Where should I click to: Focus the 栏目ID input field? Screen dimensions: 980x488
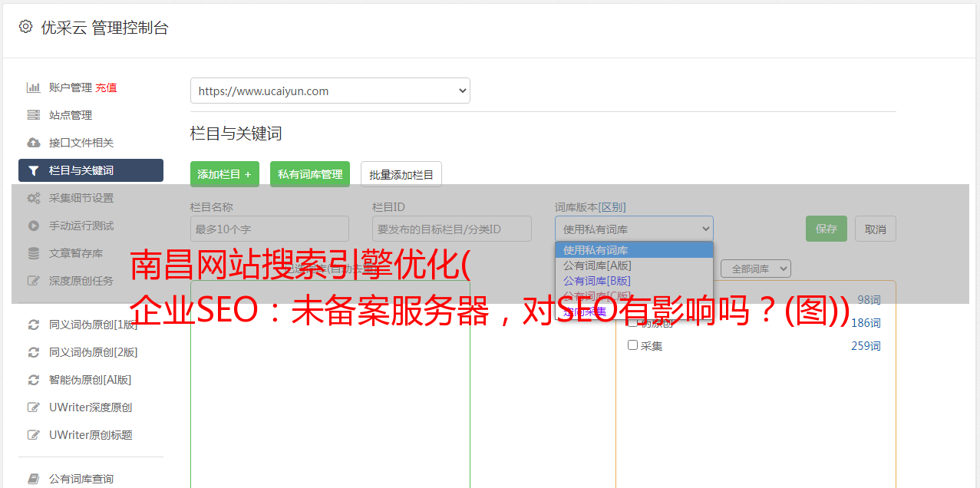(x=452, y=229)
